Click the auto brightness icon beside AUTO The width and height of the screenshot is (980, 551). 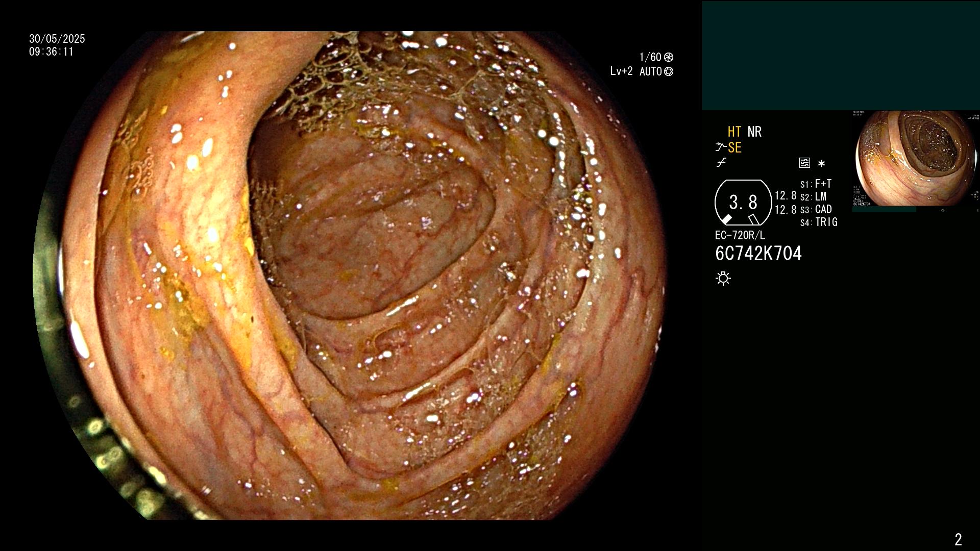pos(669,71)
